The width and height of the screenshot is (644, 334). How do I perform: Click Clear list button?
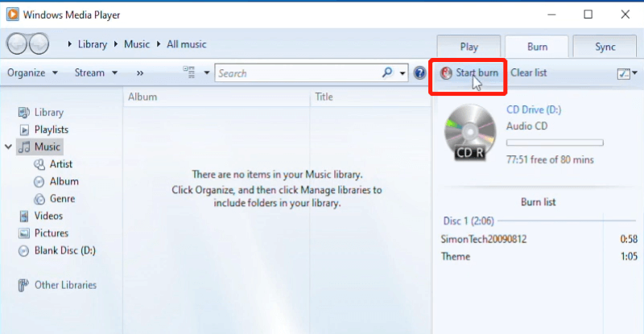(x=529, y=73)
